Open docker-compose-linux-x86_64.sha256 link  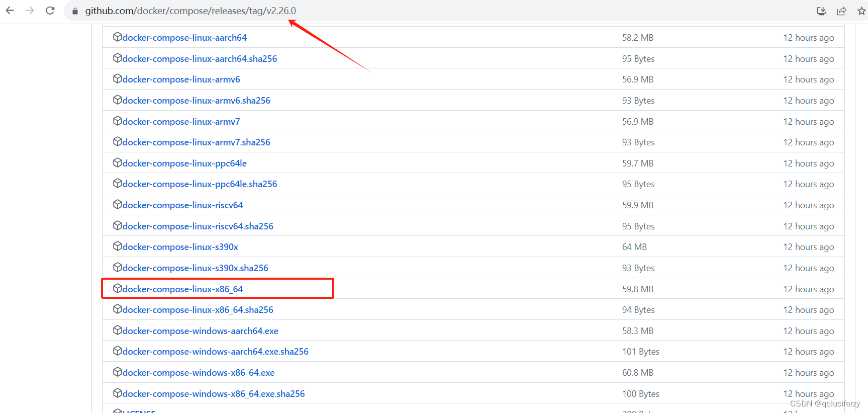pos(198,310)
